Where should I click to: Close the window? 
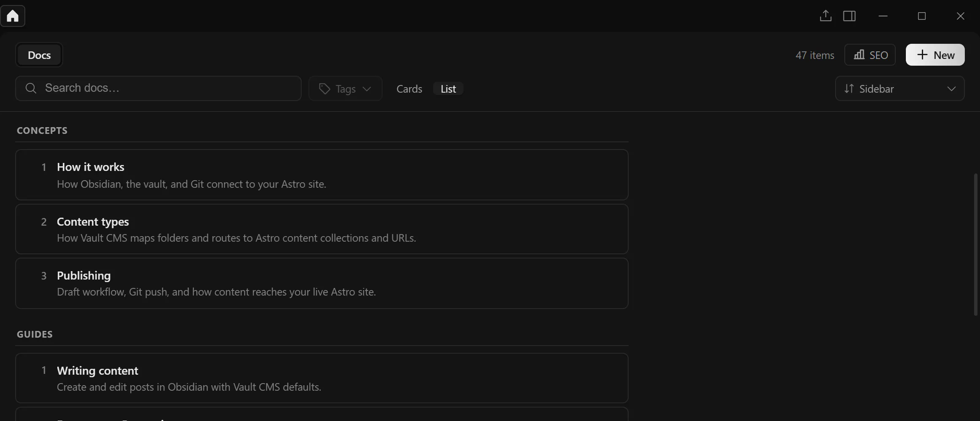(x=961, y=16)
